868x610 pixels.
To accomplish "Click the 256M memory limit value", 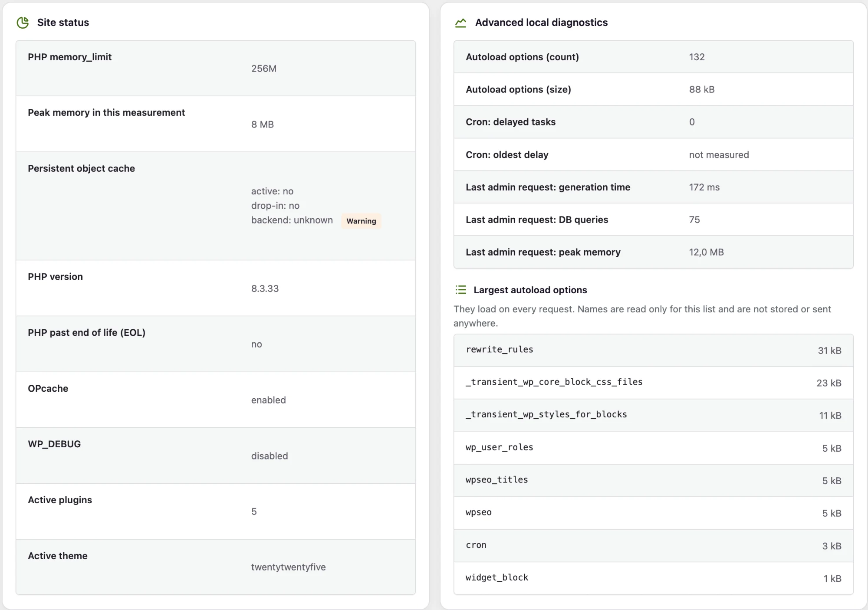I will (x=263, y=69).
